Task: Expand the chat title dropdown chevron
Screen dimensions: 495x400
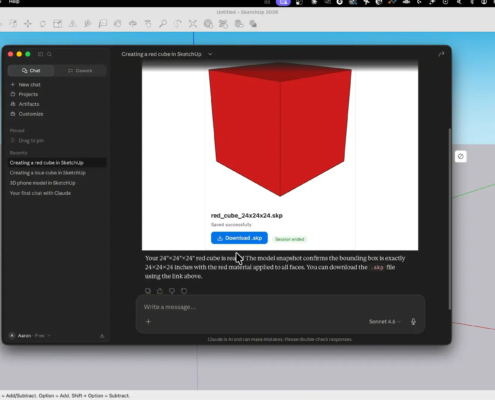Action: coord(210,54)
